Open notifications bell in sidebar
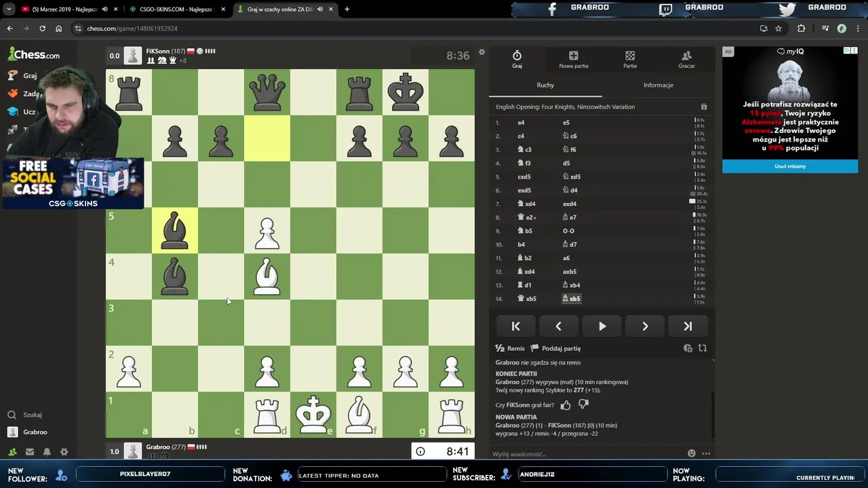This screenshot has width=868, height=488. point(47,451)
